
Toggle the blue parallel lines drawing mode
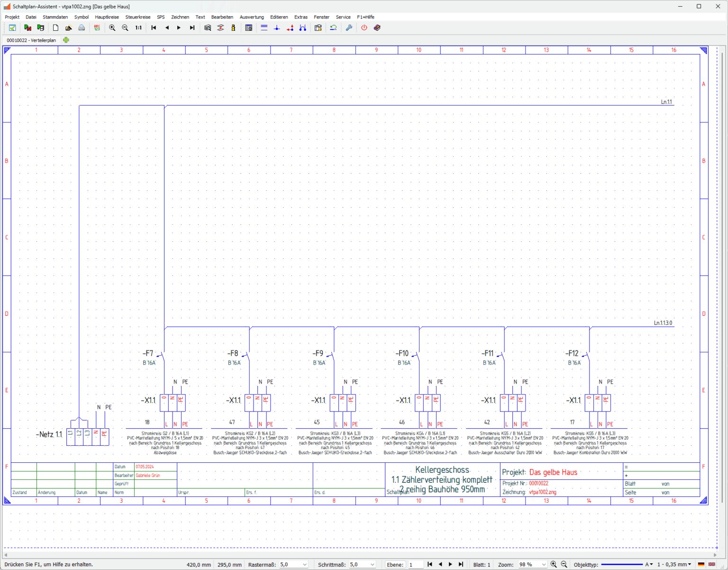click(264, 28)
